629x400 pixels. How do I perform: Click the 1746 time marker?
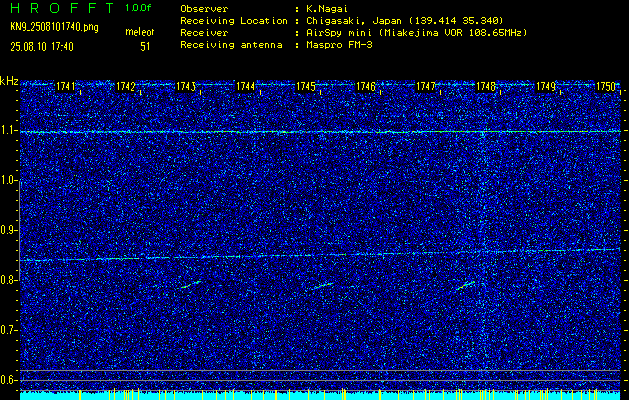click(x=366, y=86)
